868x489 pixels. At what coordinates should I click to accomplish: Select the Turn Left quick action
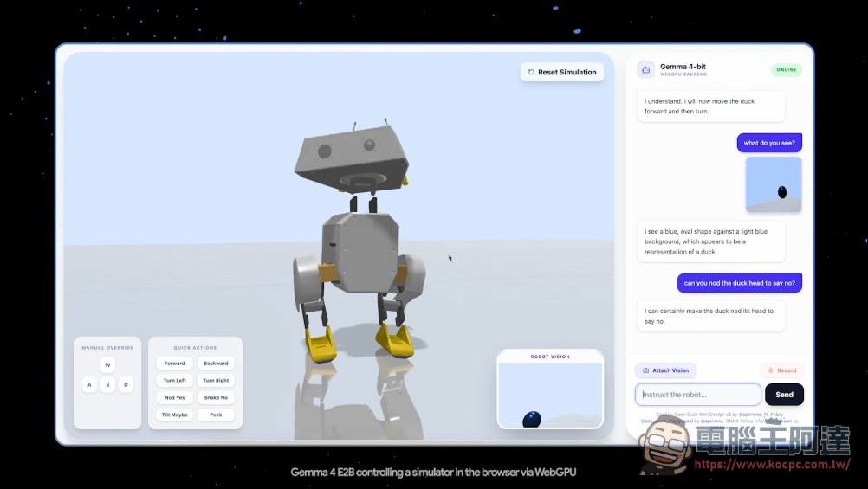(174, 381)
